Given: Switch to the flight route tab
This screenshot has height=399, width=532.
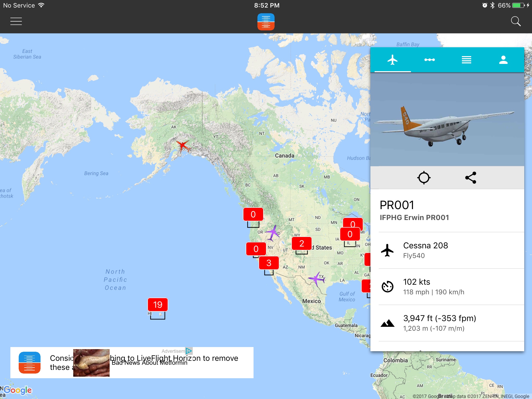Looking at the screenshot, I should click(429, 60).
